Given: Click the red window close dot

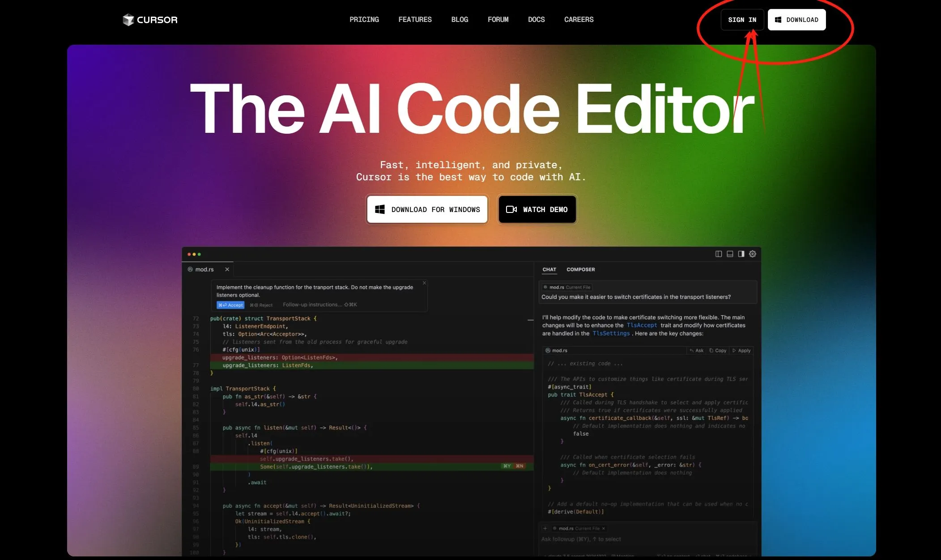Looking at the screenshot, I should tap(189, 254).
